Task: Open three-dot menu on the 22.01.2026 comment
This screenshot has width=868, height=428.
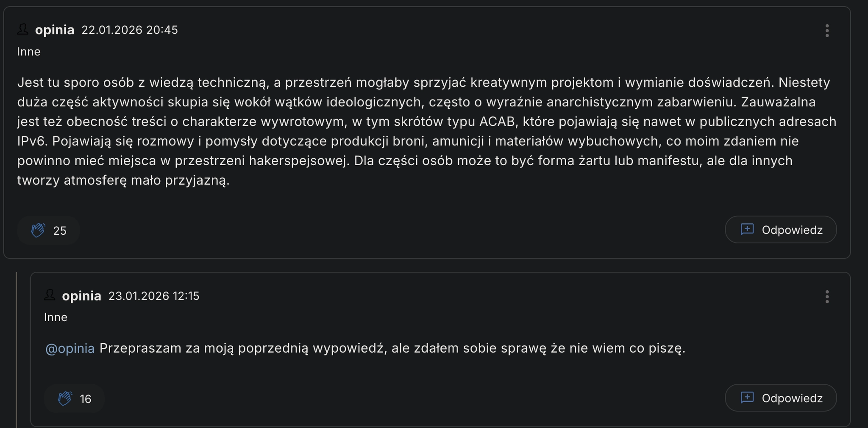Action: pos(827,31)
